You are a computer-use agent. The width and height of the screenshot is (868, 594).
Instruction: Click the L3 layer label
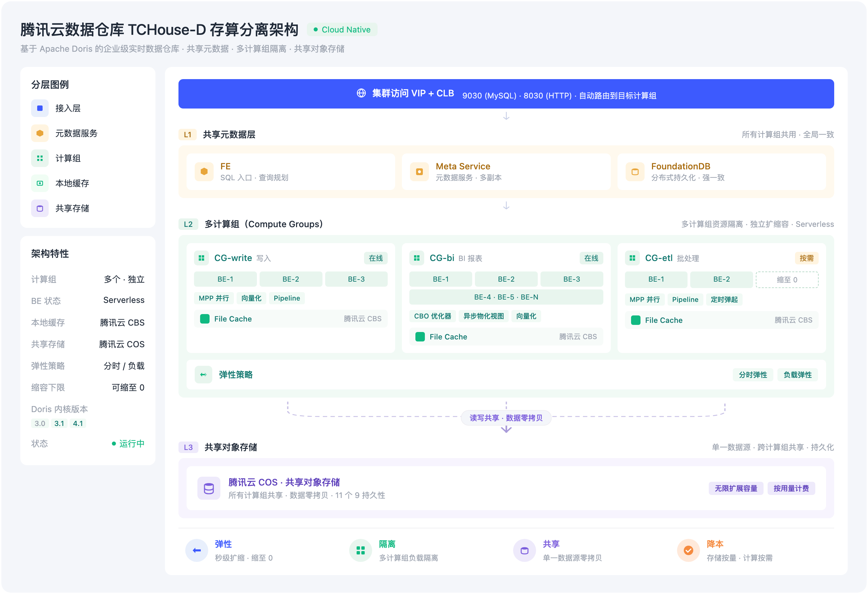(x=188, y=448)
